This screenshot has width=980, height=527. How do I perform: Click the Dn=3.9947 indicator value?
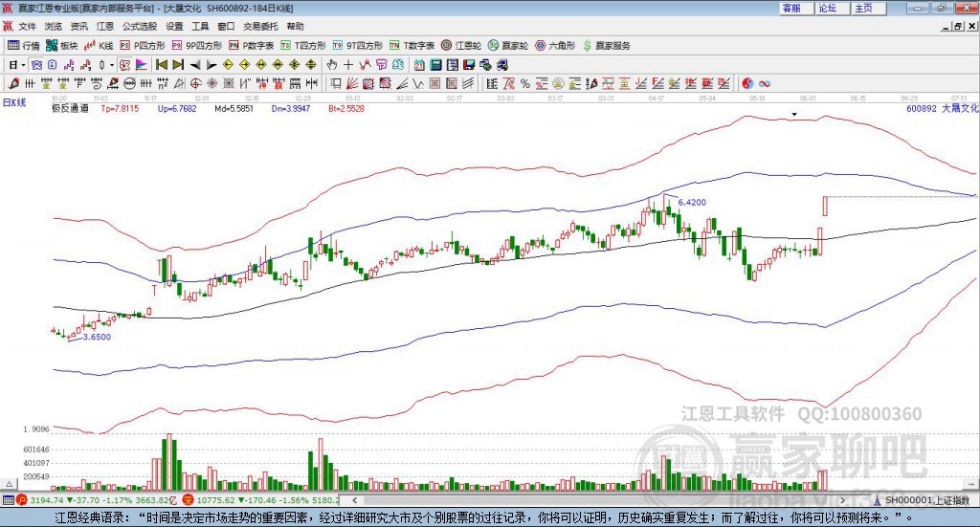[x=291, y=108]
